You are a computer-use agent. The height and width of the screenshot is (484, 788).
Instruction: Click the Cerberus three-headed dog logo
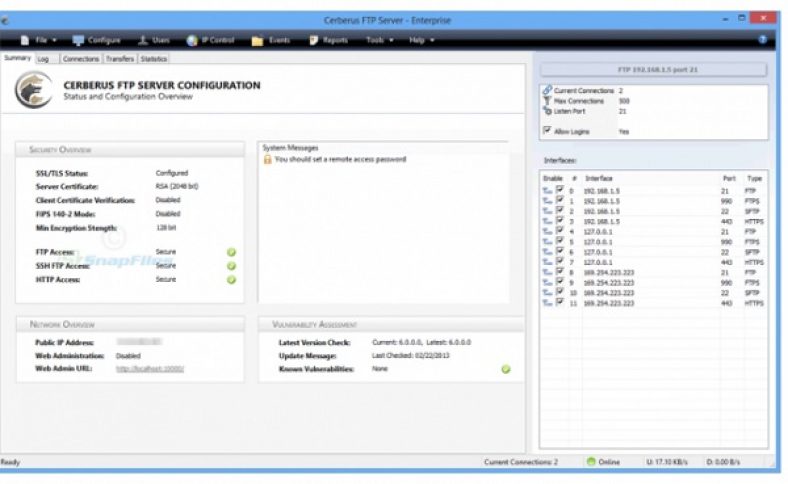33,89
